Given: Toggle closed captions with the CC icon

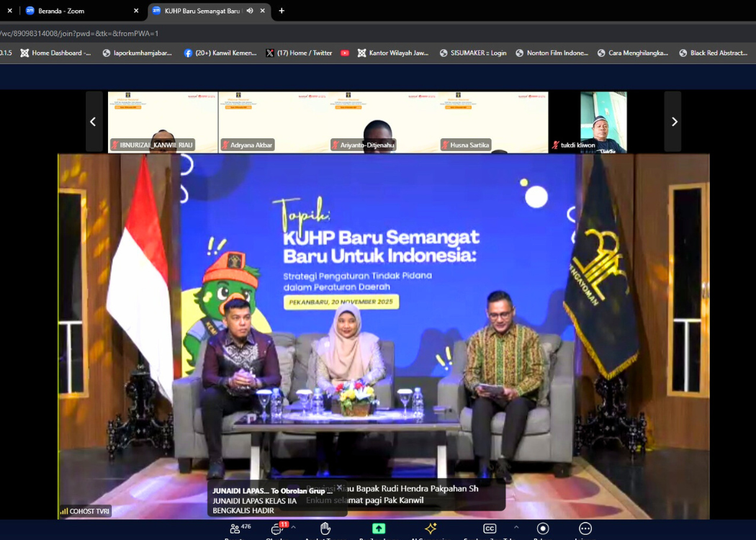Looking at the screenshot, I should tap(490, 529).
